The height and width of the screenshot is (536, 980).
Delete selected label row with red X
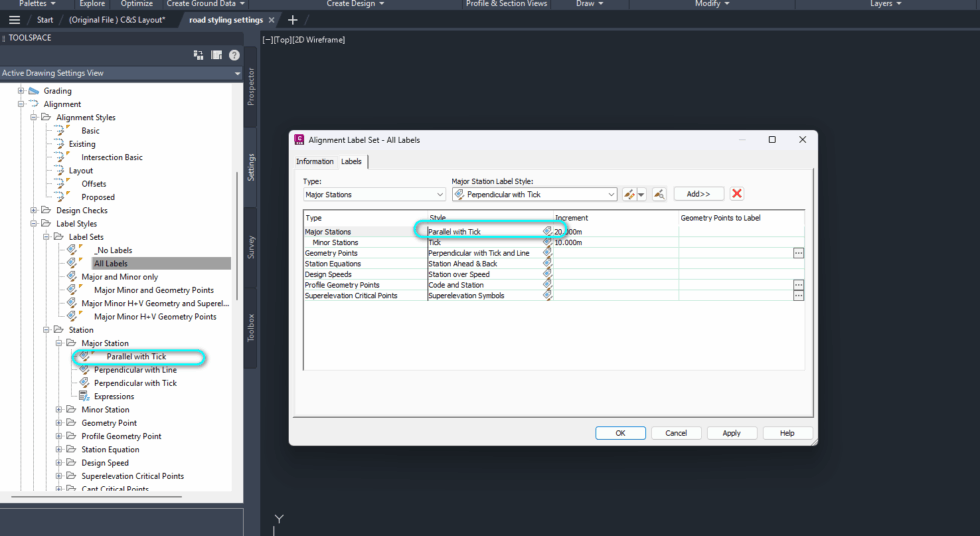pyautogui.click(x=737, y=194)
